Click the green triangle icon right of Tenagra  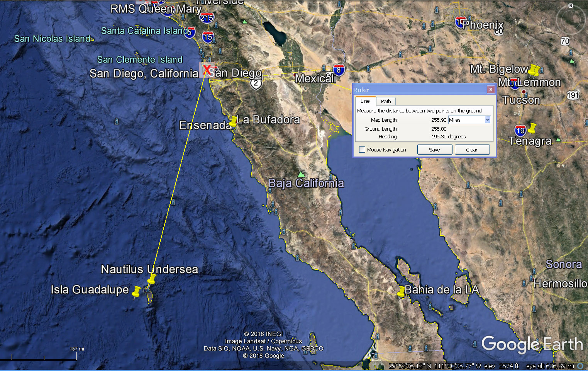(558, 139)
